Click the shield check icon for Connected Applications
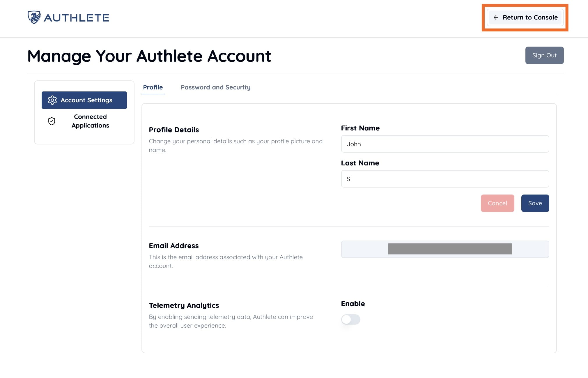The height and width of the screenshot is (378, 588). click(x=52, y=121)
